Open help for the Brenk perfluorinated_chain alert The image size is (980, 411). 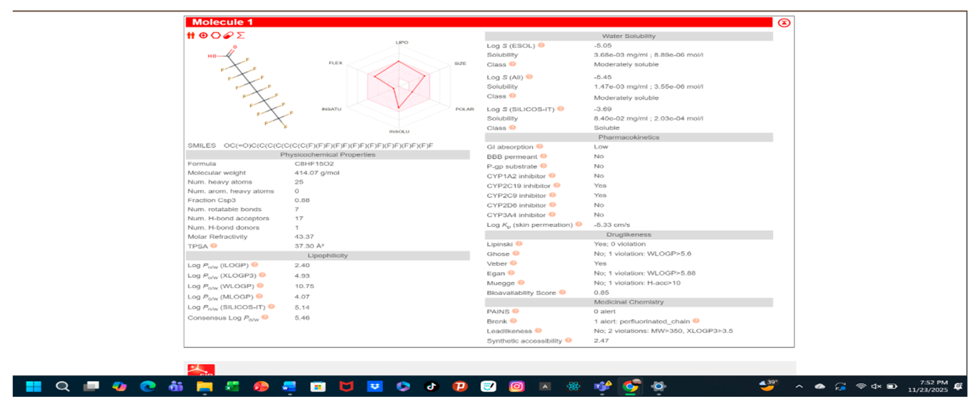[696, 321]
